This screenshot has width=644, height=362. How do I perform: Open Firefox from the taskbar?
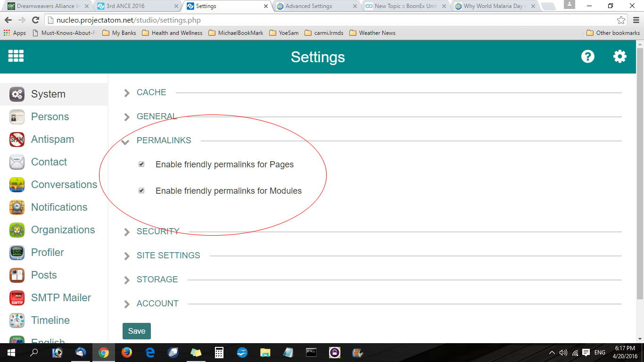[126, 353]
